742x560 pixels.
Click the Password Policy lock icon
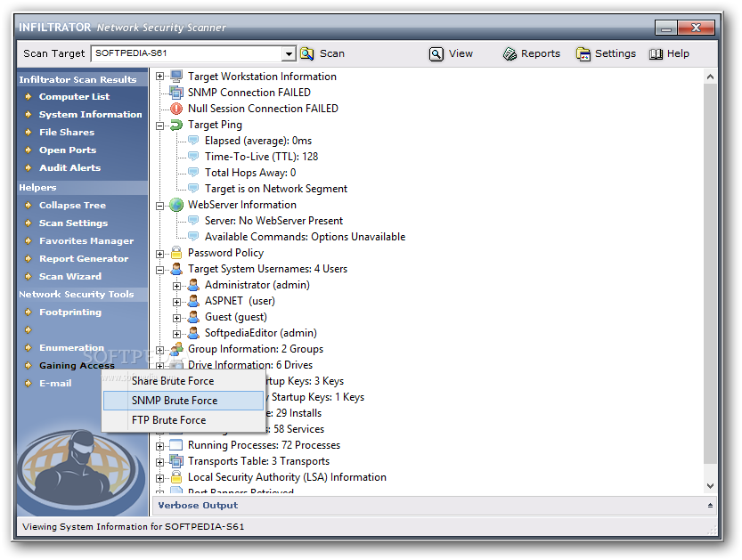click(176, 253)
